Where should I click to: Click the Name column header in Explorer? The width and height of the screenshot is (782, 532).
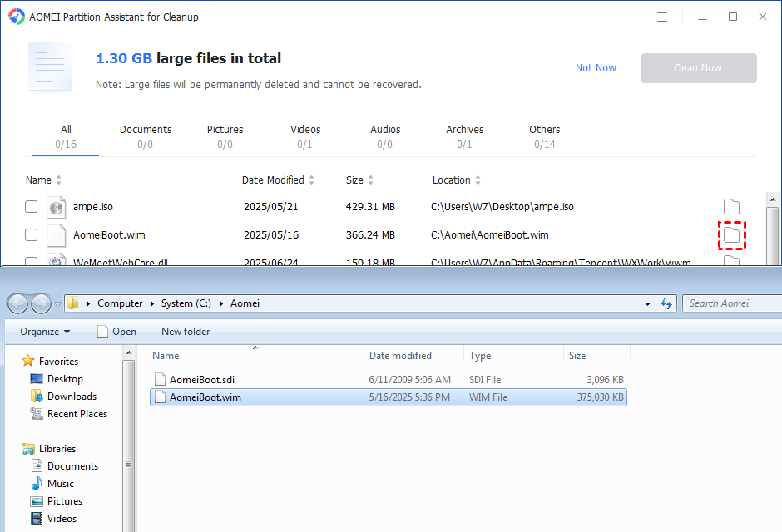[x=257, y=356]
